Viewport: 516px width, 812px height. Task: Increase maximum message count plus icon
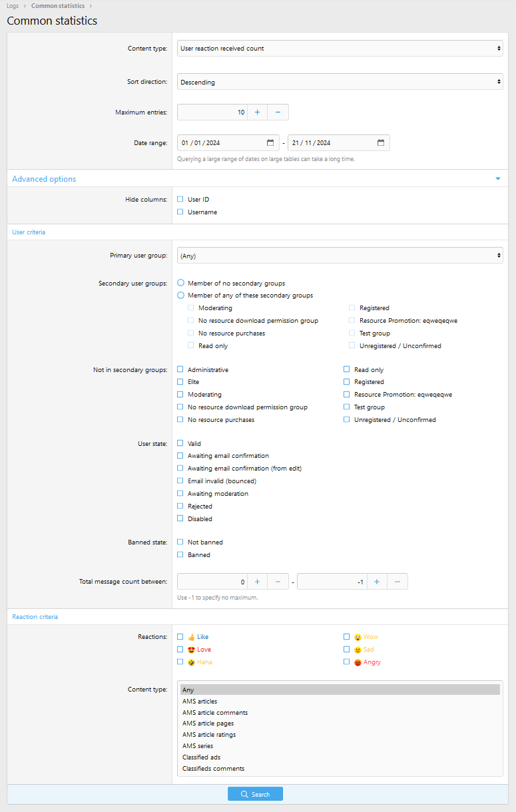[x=377, y=582]
